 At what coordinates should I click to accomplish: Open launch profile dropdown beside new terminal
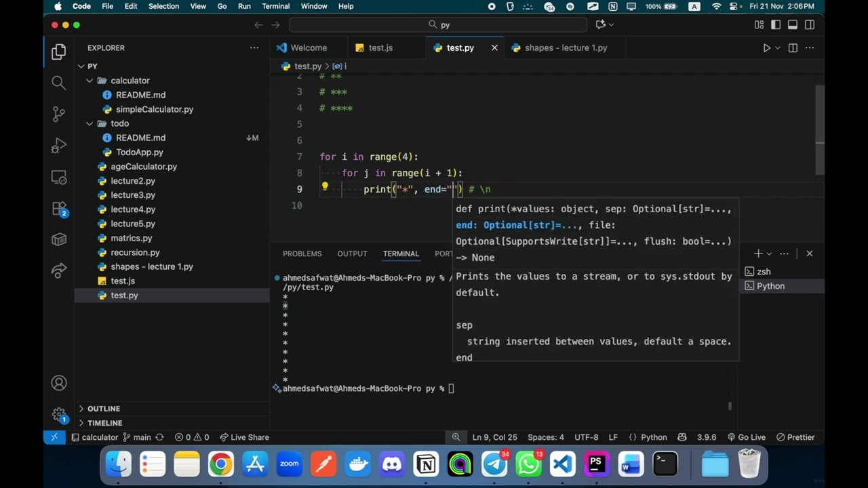(x=769, y=253)
